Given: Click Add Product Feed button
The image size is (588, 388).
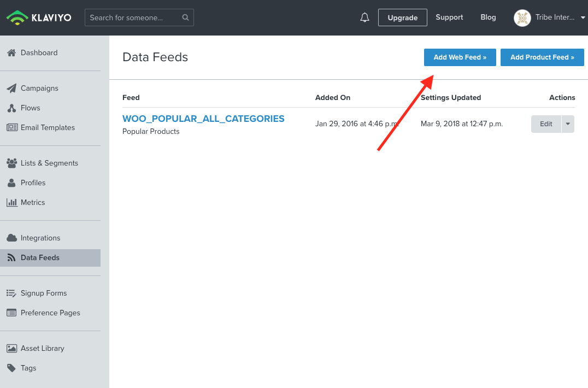Looking at the screenshot, I should (542, 57).
